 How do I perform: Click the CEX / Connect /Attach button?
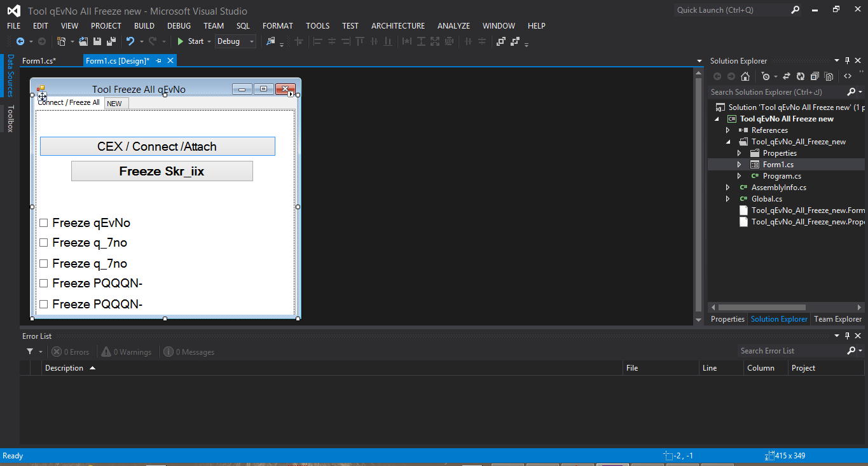pyautogui.click(x=157, y=146)
